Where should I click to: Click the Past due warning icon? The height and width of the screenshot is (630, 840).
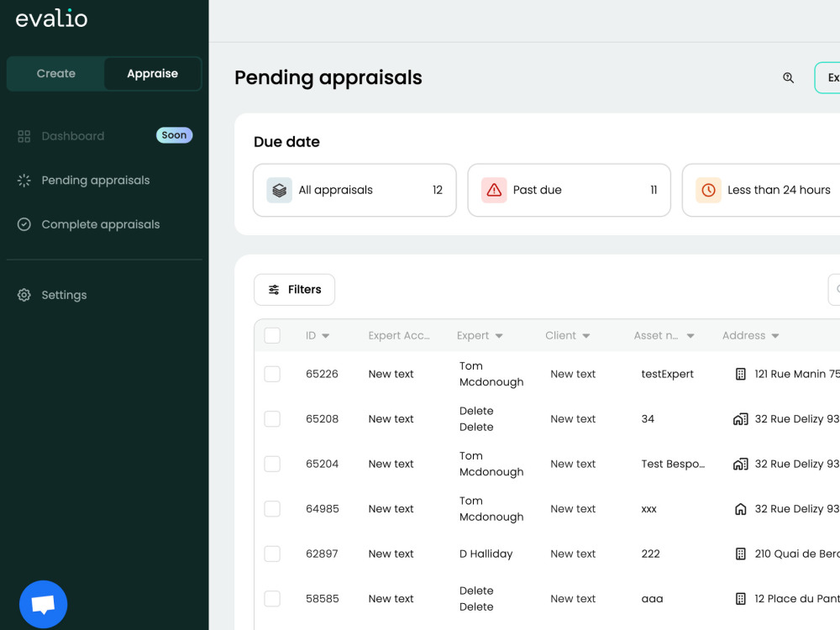[494, 190]
